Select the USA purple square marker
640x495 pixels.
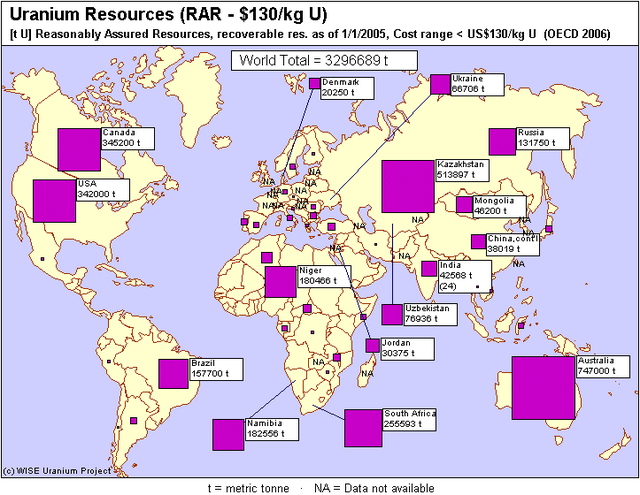coord(54,200)
